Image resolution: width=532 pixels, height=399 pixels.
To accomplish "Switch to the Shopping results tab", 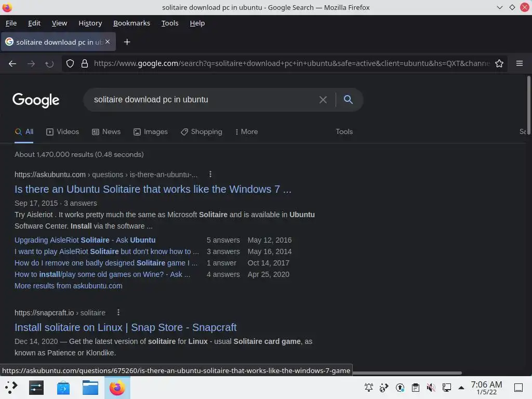I will 201,131.
